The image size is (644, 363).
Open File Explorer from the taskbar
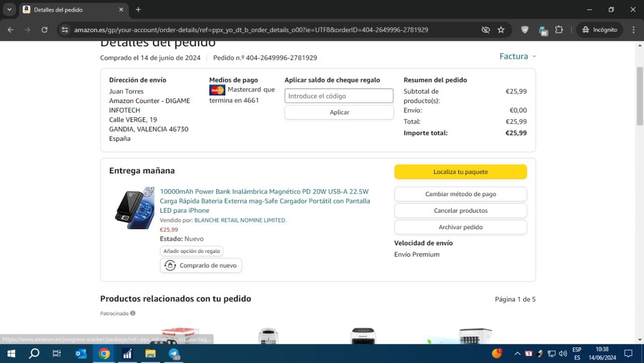[150, 353]
